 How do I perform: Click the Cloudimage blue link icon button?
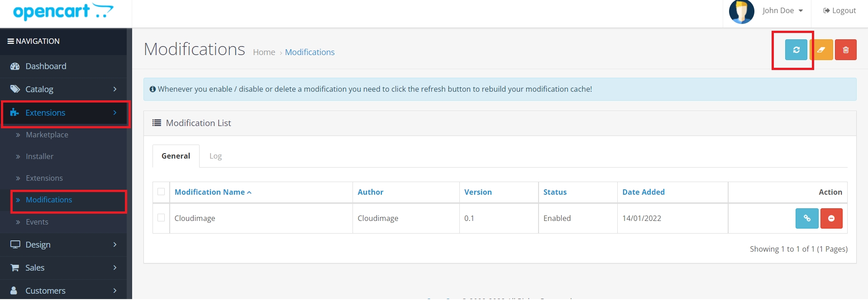[806, 219]
